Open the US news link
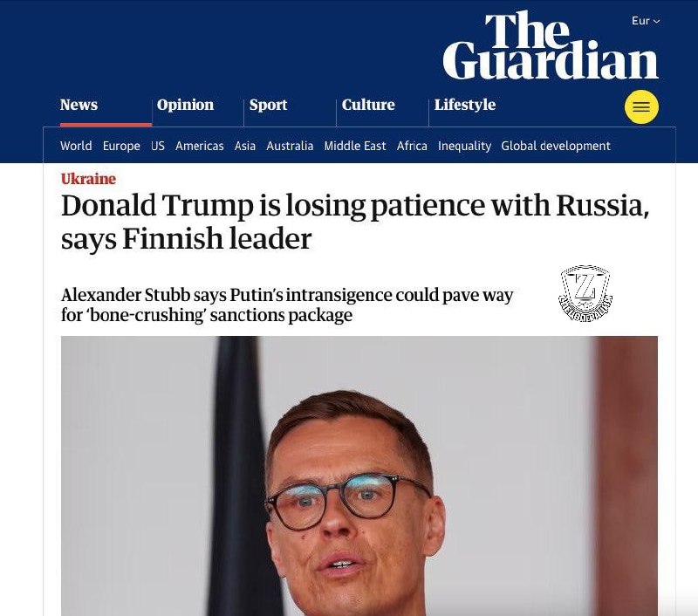 point(158,146)
